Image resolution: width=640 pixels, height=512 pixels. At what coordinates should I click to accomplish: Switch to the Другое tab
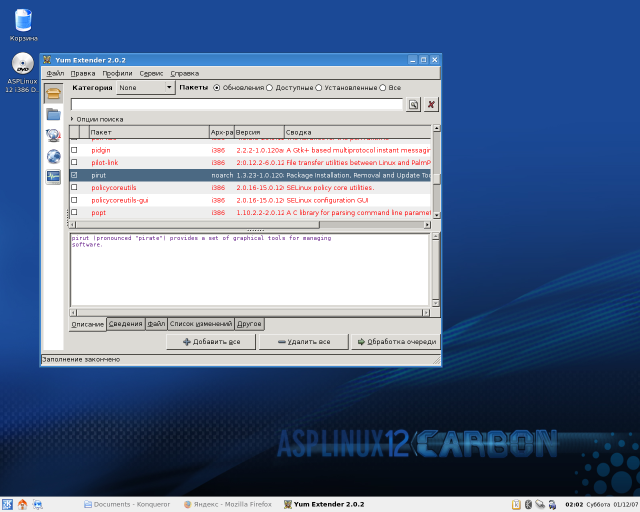(249, 324)
